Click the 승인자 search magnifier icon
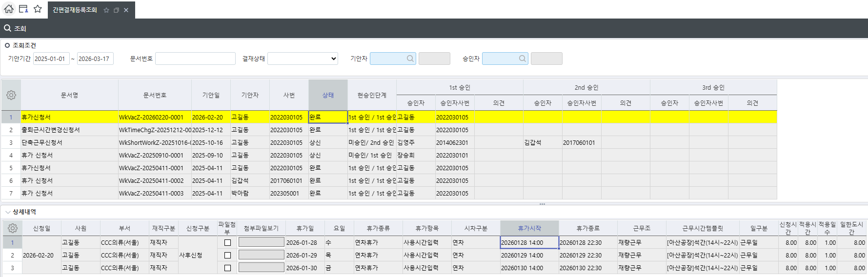The image size is (868, 277). click(x=522, y=59)
